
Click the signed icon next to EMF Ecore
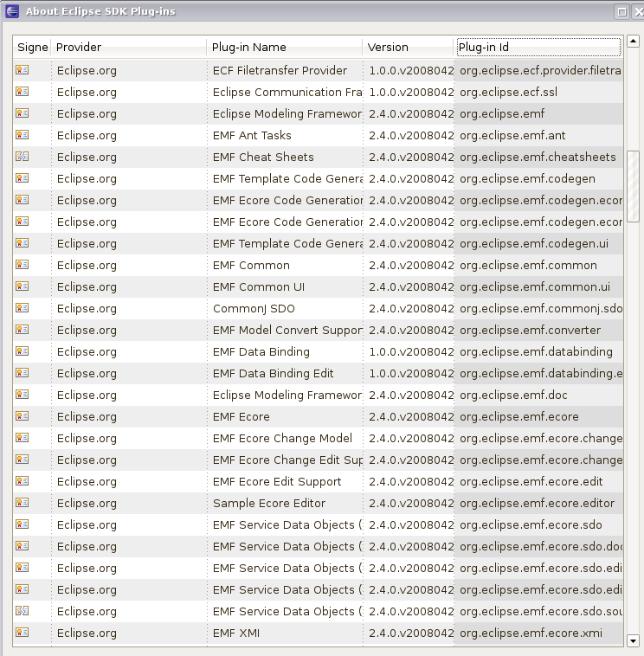[x=23, y=416]
